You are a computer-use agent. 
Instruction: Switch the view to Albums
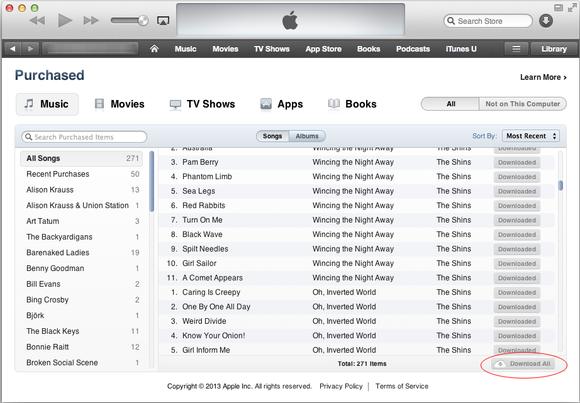[307, 136]
